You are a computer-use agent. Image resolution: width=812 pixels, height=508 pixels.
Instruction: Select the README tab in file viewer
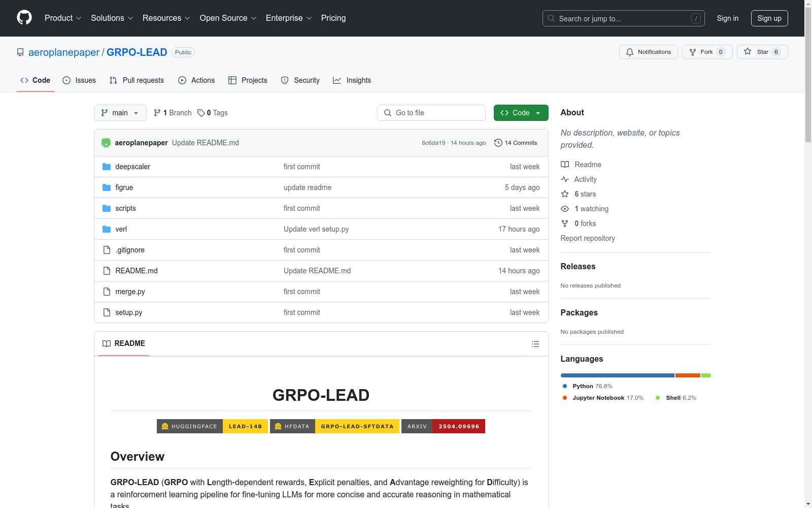pyautogui.click(x=124, y=344)
